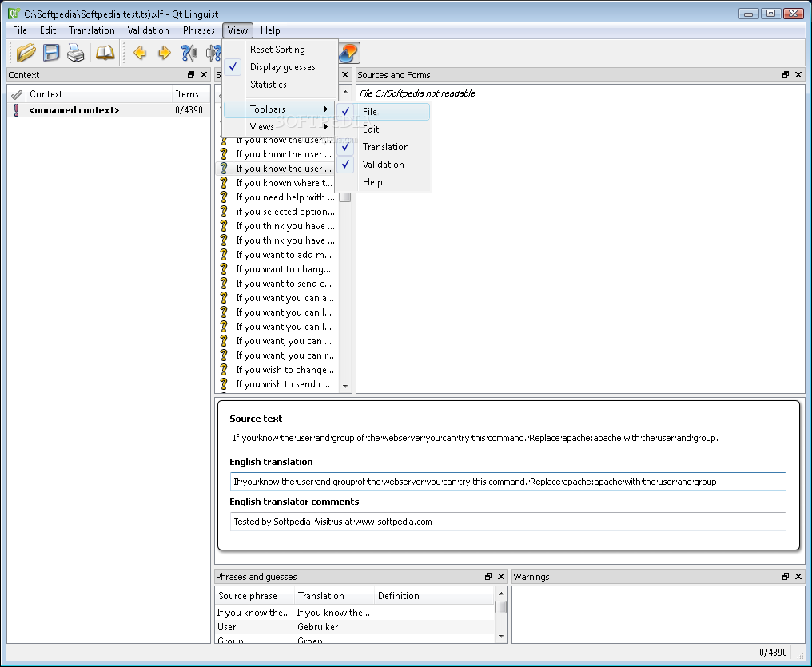Open the Translation menu
Viewport: 812px width, 667px height.
click(x=92, y=30)
